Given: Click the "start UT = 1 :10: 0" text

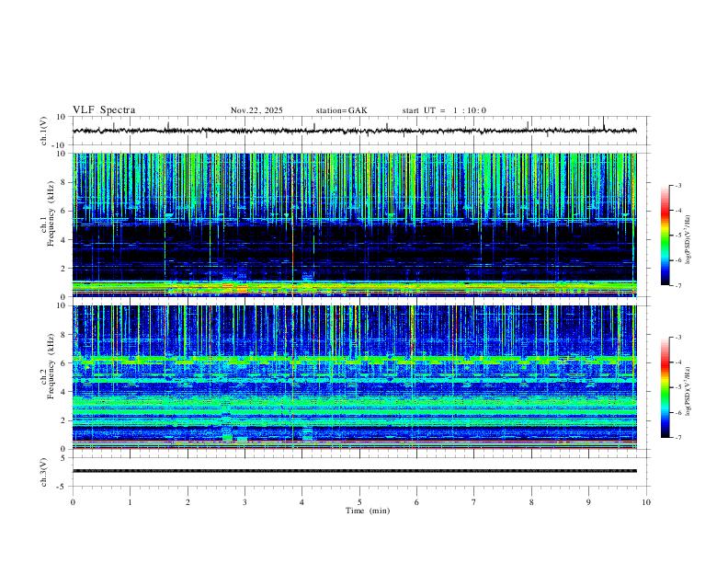Looking at the screenshot, I should click(x=444, y=110).
